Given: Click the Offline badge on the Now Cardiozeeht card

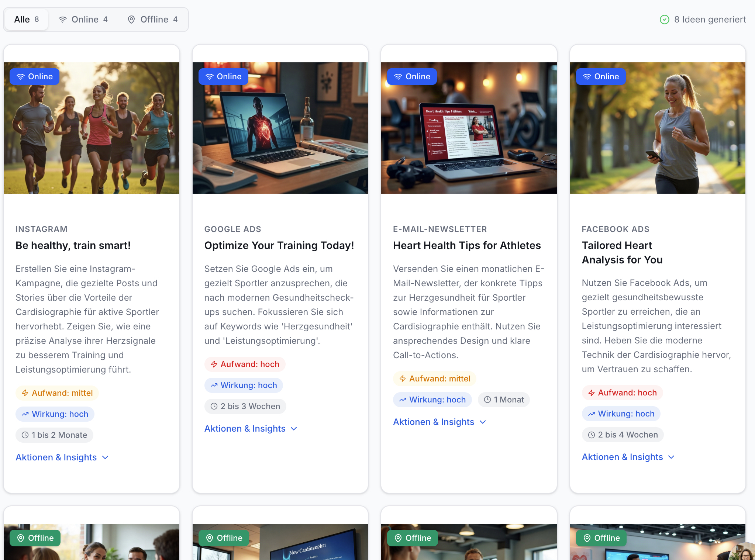Looking at the screenshot, I should tap(224, 538).
